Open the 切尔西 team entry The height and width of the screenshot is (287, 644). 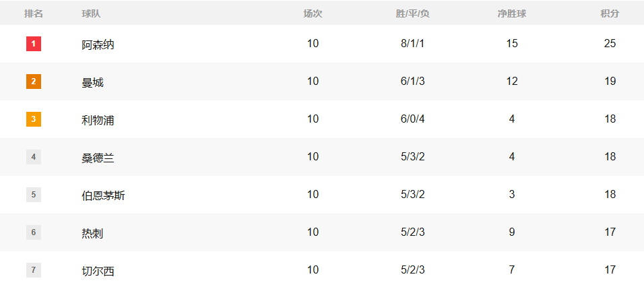coord(98,271)
